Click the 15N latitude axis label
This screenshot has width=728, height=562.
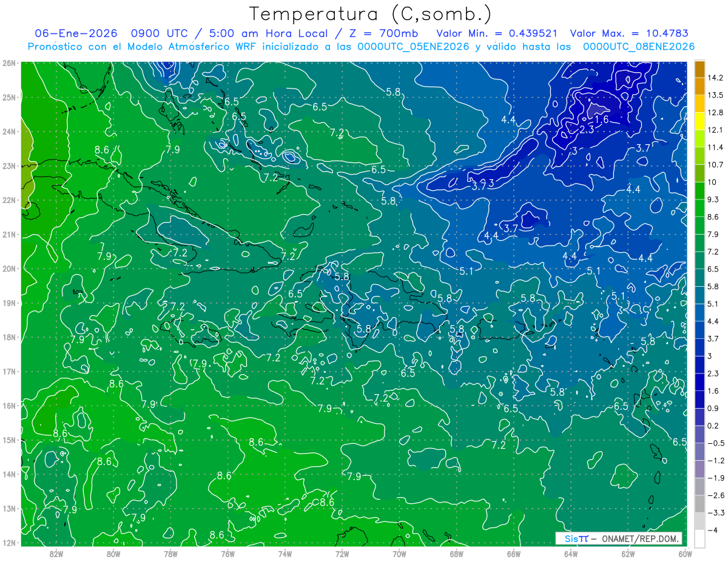click(8, 440)
